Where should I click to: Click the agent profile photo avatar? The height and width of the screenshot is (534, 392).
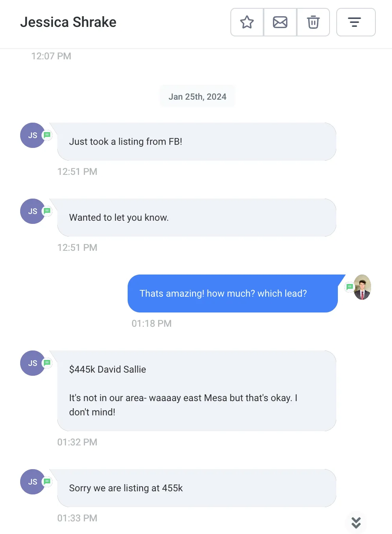[362, 287]
